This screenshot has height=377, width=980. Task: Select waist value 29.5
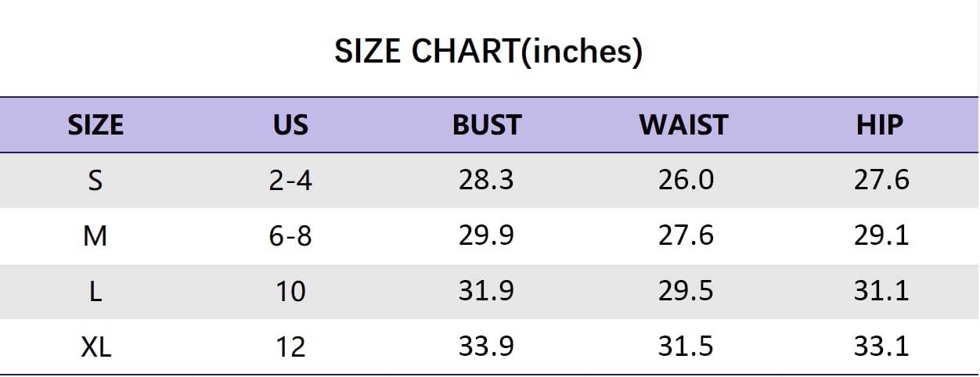686,291
